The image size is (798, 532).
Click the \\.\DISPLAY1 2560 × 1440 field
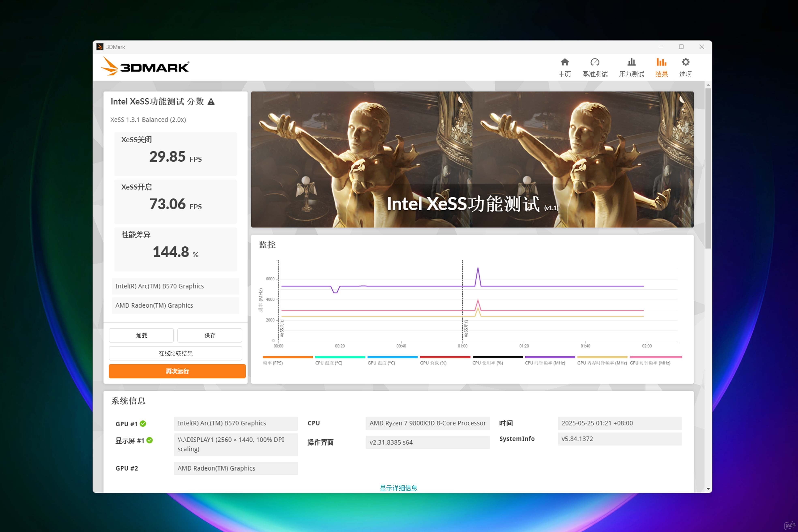coord(236,444)
